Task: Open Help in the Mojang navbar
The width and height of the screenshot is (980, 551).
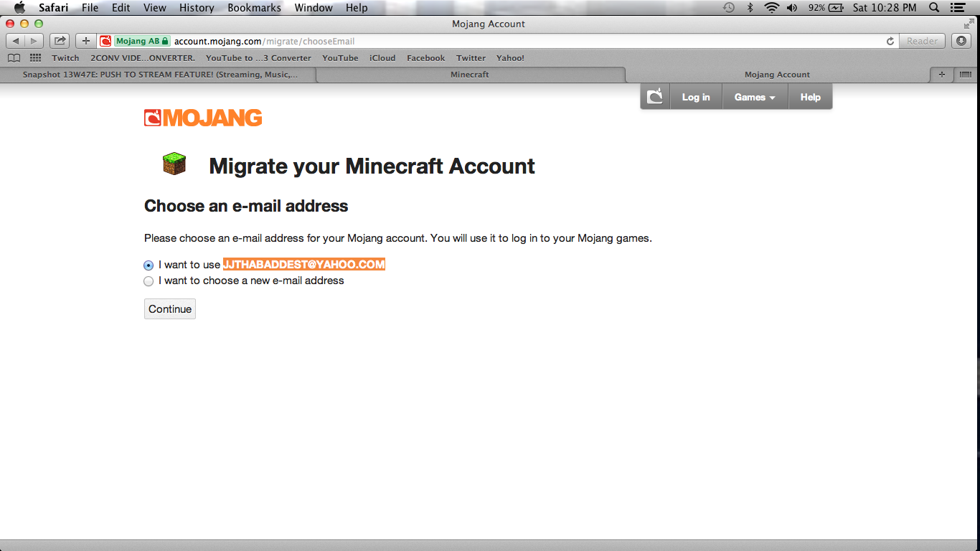Action: 810,97
